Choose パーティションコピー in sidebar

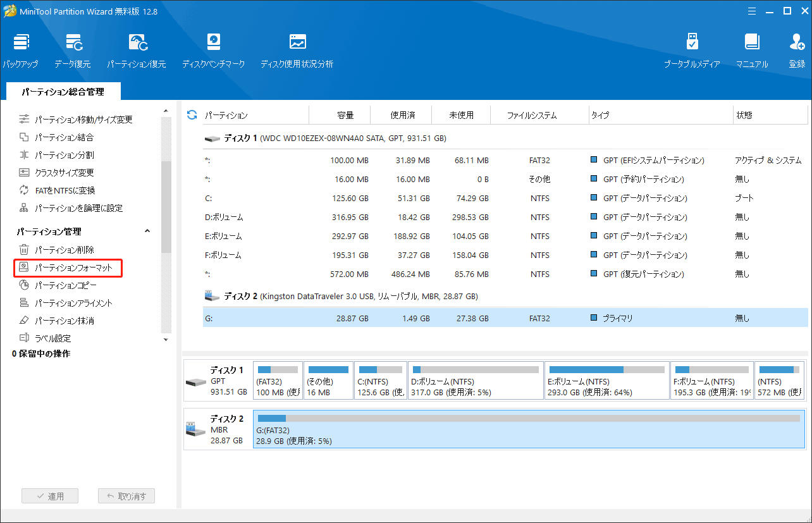click(x=56, y=285)
